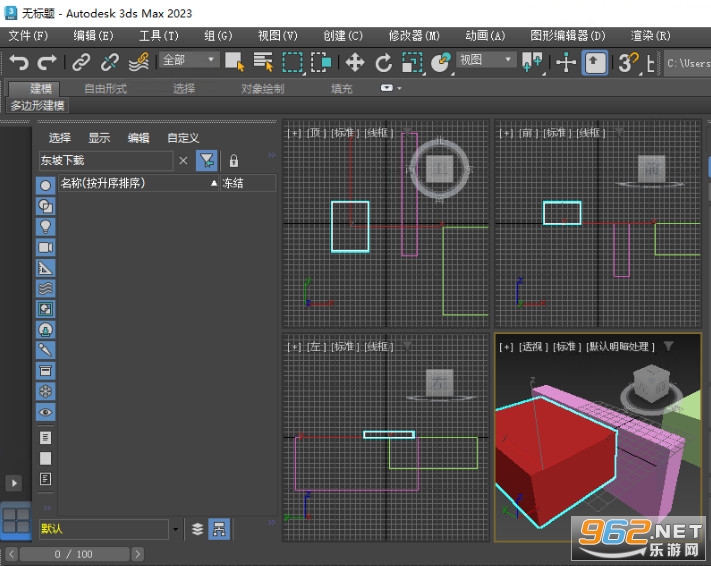Viewport: 711px width, 566px height.
Task: Click the Select and Place tool
Action: point(441,63)
